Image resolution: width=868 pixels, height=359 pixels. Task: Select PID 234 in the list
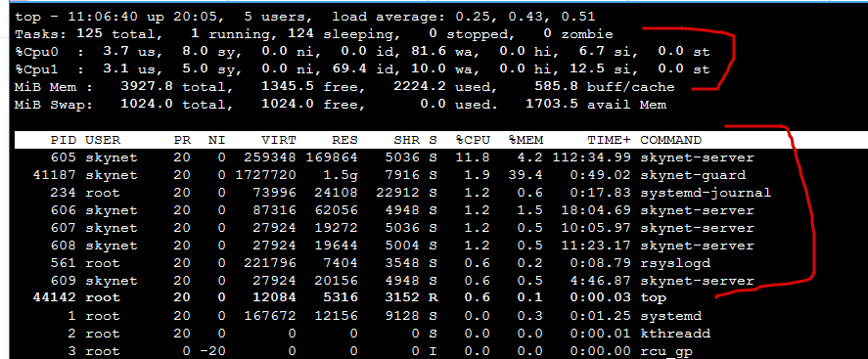coord(63,193)
